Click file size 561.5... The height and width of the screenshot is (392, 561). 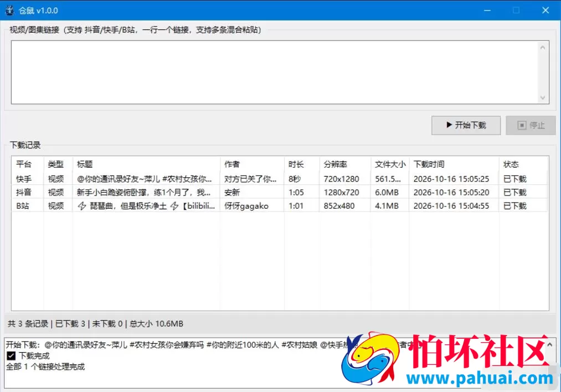pyautogui.click(x=388, y=179)
